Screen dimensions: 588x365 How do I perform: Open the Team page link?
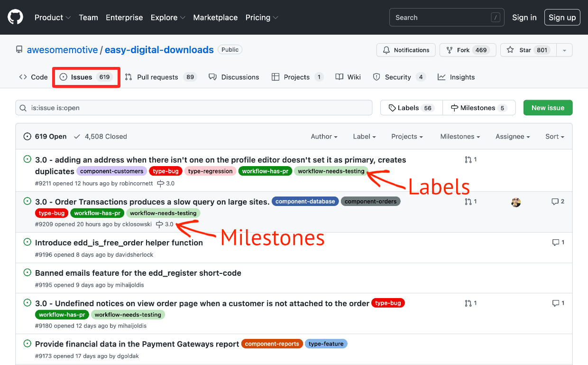(88, 18)
